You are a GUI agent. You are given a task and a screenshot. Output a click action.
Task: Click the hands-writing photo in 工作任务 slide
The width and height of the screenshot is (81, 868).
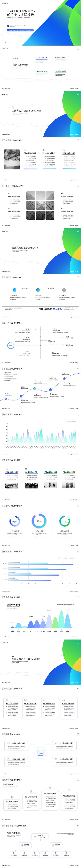tap(11, 159)
